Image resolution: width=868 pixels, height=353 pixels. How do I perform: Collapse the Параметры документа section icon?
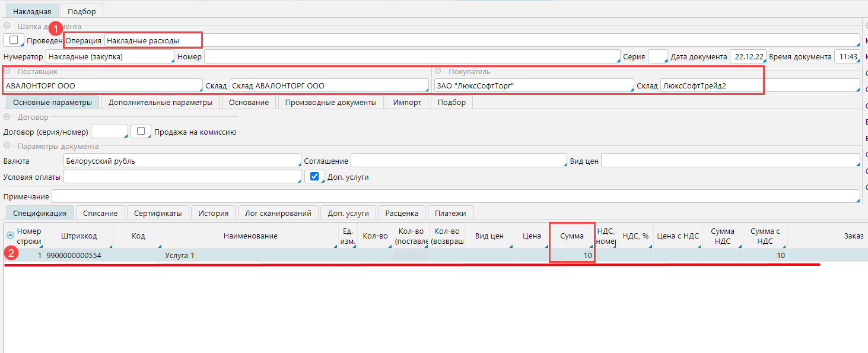[7, 146]
